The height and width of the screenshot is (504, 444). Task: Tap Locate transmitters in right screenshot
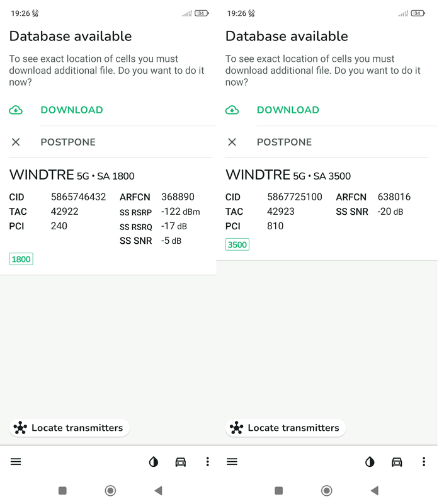(x=285, y=428)
